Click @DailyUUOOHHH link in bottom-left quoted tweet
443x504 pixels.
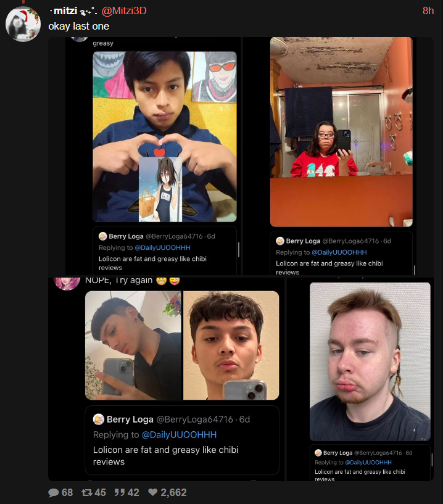(179, 434)
